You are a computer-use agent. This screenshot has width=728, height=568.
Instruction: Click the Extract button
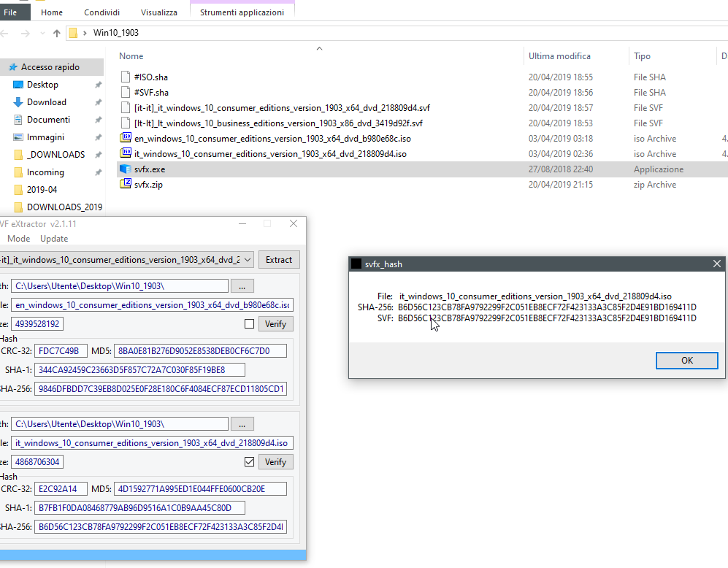[279, 259]
